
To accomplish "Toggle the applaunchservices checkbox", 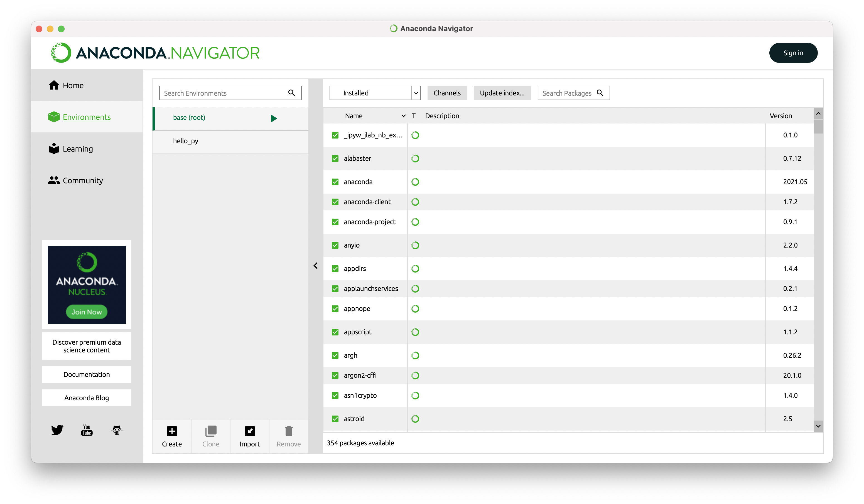I will [335, 288].
